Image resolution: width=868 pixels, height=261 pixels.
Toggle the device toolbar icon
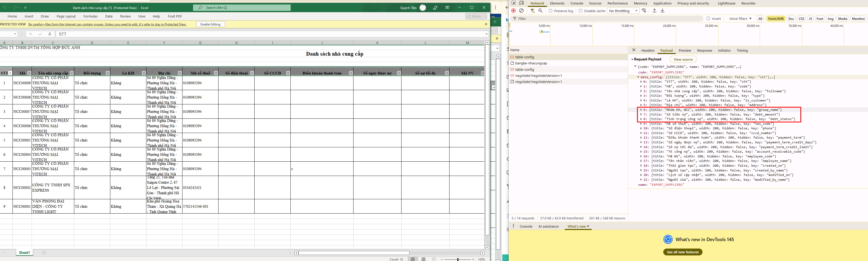pos(522,3)
